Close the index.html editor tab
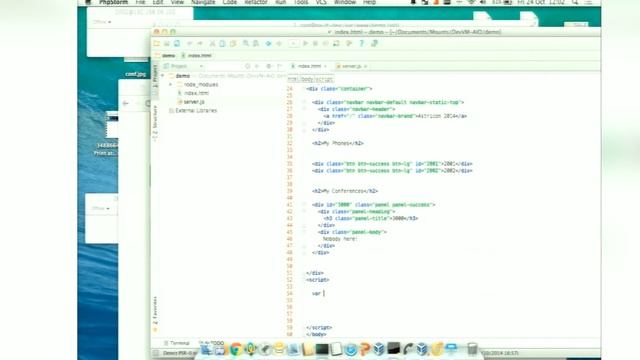Viewport: 640px width, 360px height. [x=325, y=66]
